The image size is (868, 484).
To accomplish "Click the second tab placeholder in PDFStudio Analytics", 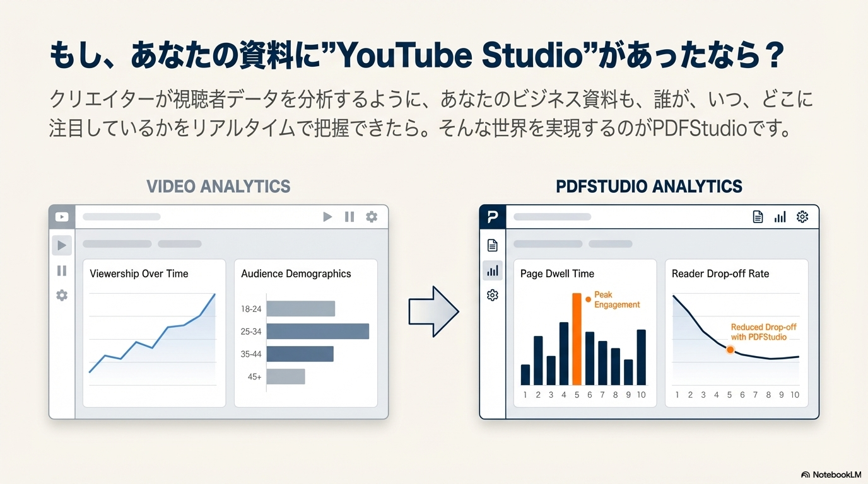I will pos(611,244).
